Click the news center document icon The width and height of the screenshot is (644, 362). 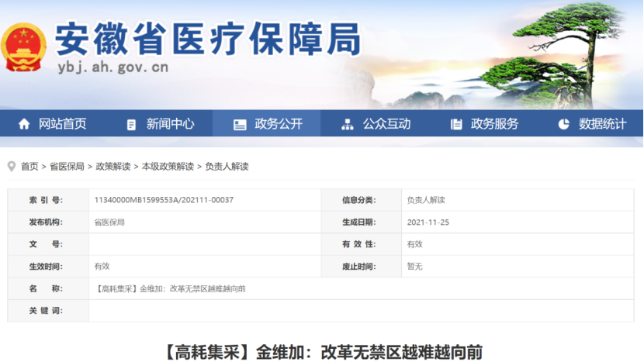(x=131, y=124)
